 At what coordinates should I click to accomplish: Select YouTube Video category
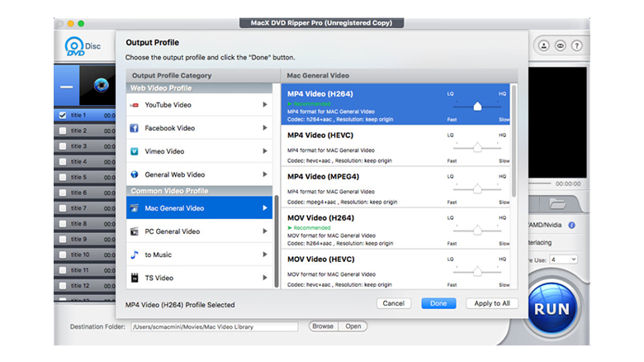click(x=199, y=105)
